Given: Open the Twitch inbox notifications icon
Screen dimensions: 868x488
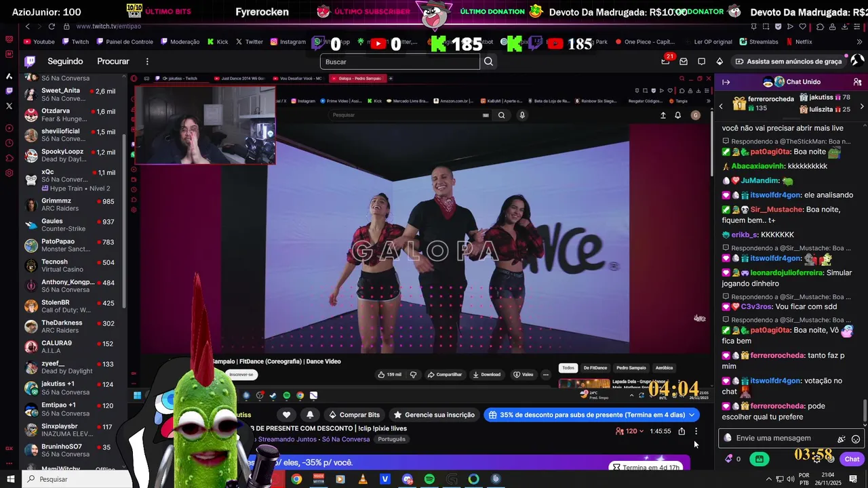Looking at the screenshot, I should tap(684, 61).
